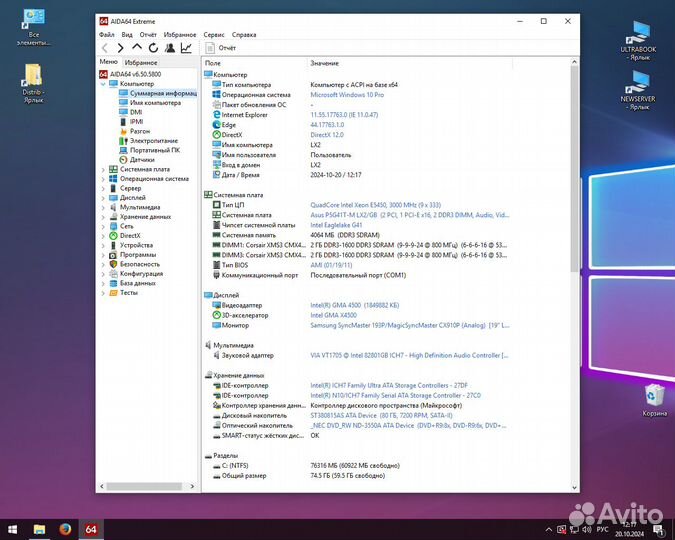Screen dimensions: 675x540
Task: Click the AIDA64 taskbar icon
Action: (x=91, y=529)
